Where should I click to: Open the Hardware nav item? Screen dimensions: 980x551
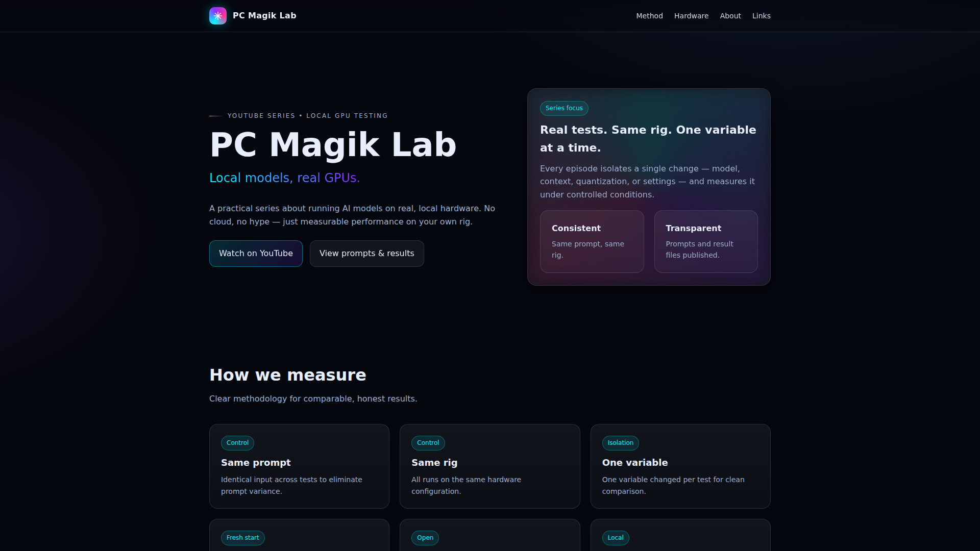click(691, 16)
